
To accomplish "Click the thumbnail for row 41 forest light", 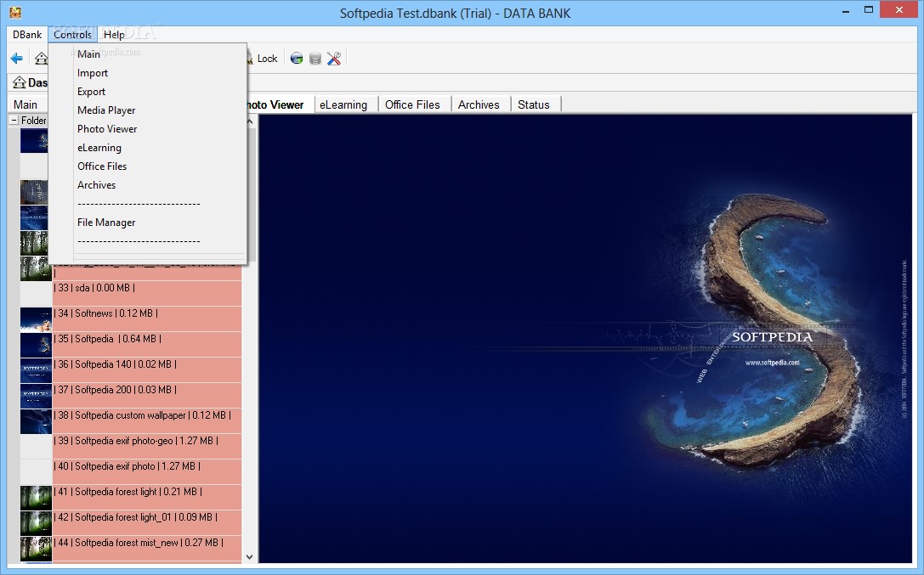I will click(36, 498).
